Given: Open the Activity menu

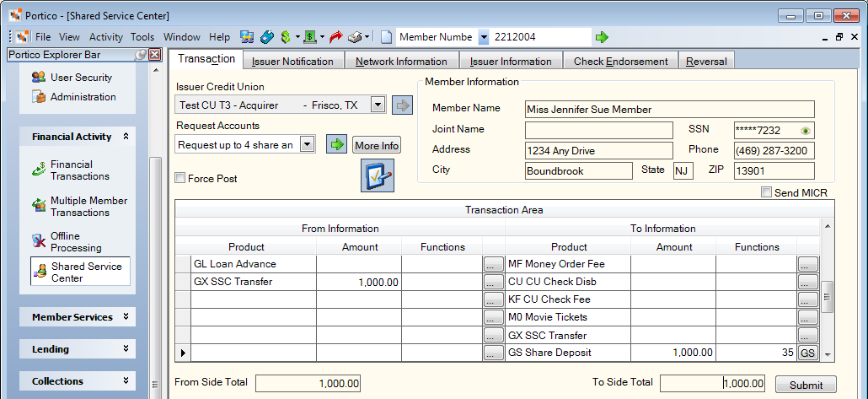Looking at the screenshot, I should pos(105,37).
